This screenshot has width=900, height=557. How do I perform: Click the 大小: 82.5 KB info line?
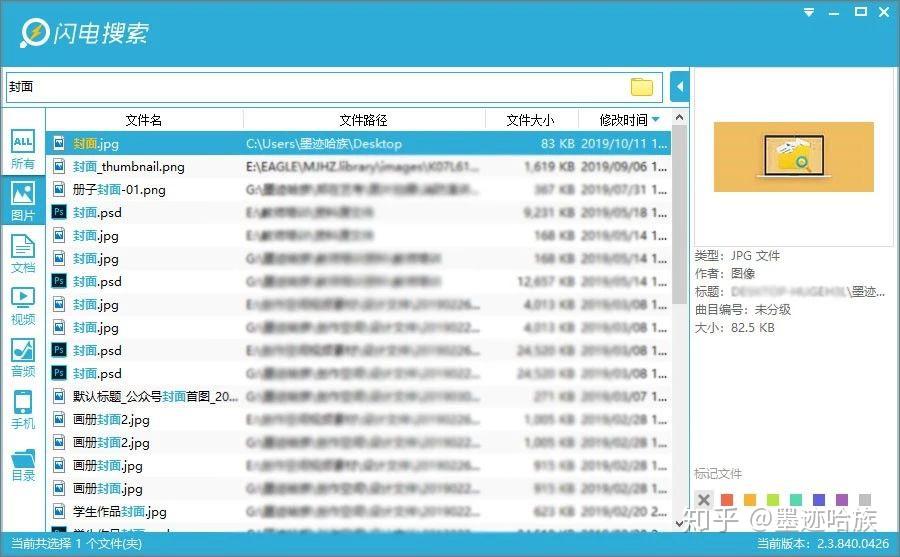pos(735,328)
